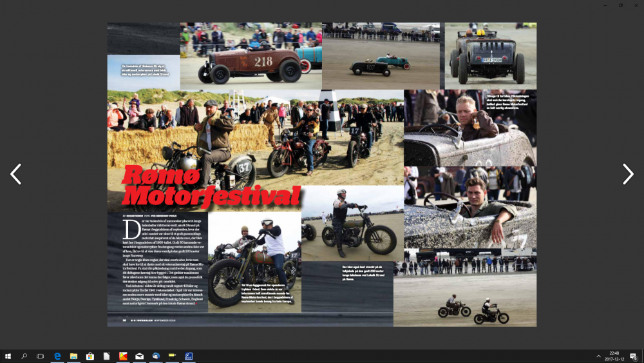
Task: Launch Microsoft Edge from the taskbar
Action: (x=57, y=356)
